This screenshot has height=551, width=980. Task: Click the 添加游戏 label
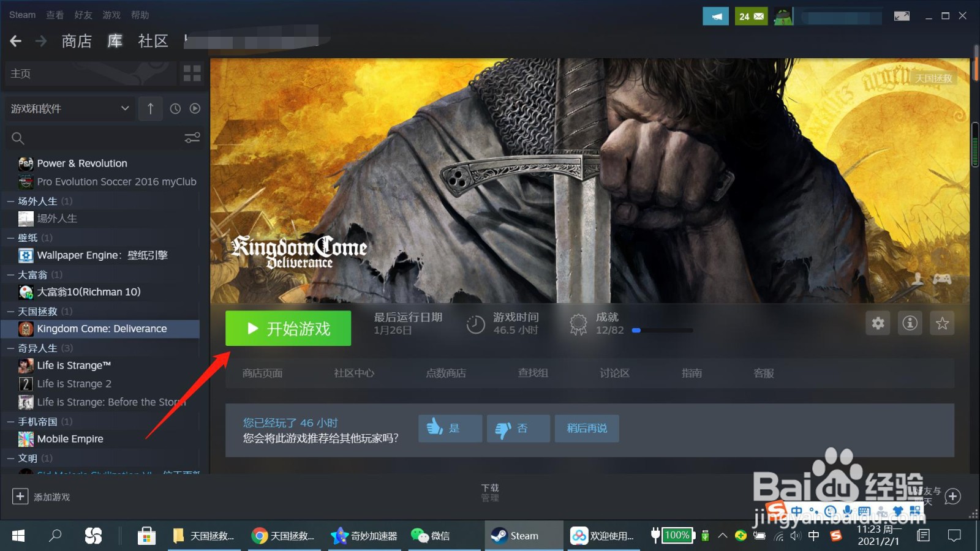(52, 497)
